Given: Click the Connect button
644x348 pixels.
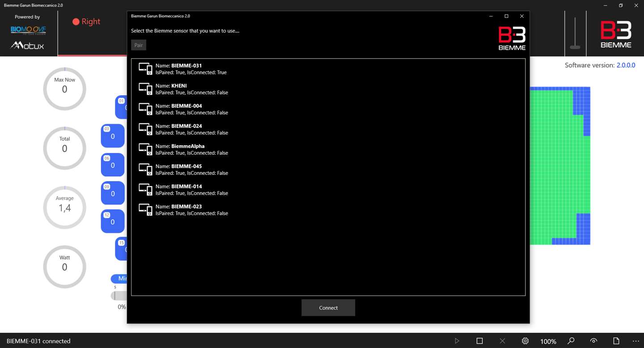Looking at the screenshot, I should click(328, 308).
